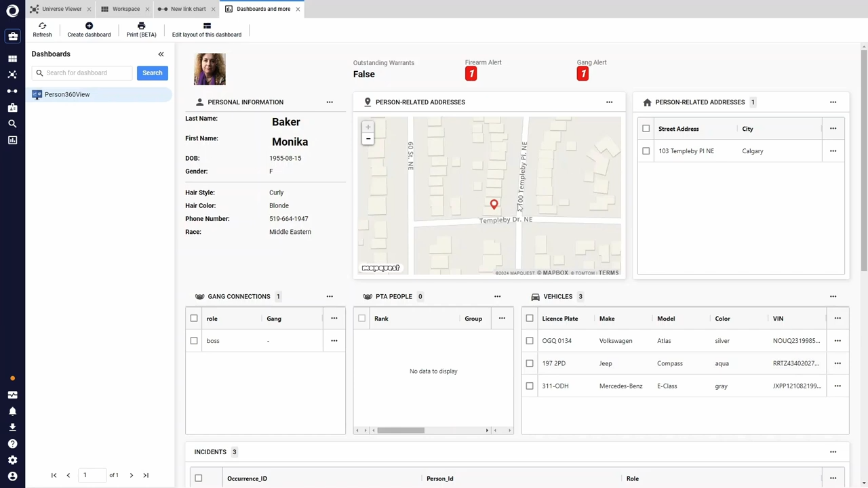Click the Refresh icon in toolbar
868x488 pixels.
tap(42, 26)
